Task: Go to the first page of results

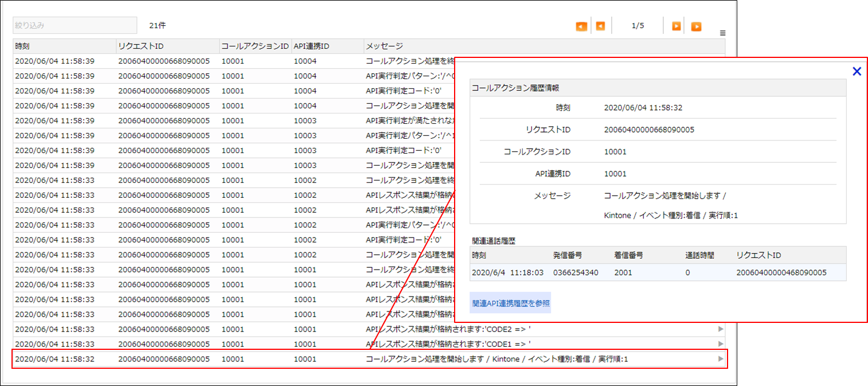Action: coord(581,26)
